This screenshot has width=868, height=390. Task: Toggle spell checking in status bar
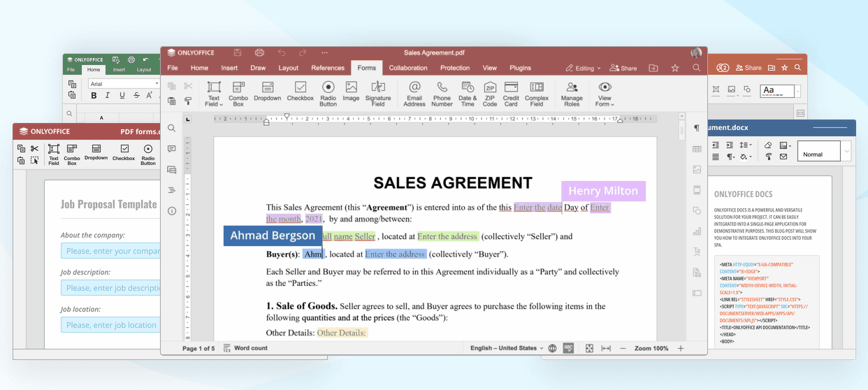[x=568, y=348]
